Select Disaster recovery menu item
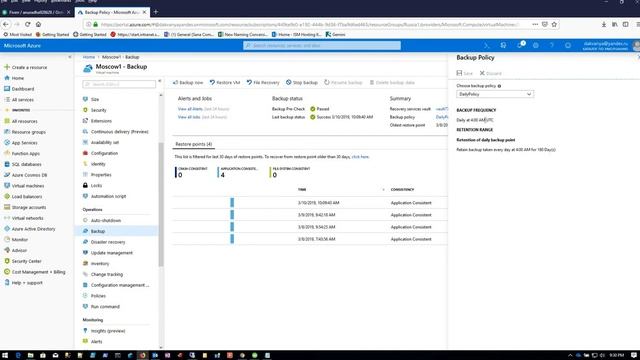 [104, 242]
